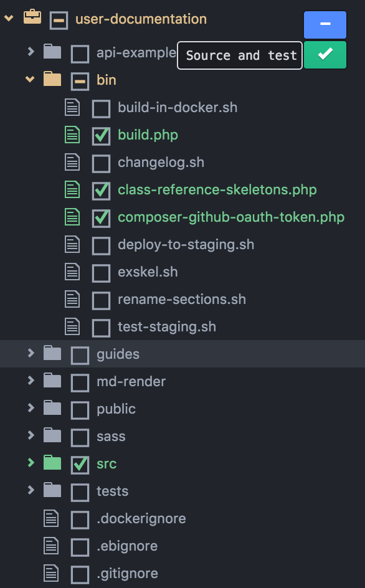Click the briefcase project icon for user-documentation
Screen dimensions: 365x588
click(32, 17)
